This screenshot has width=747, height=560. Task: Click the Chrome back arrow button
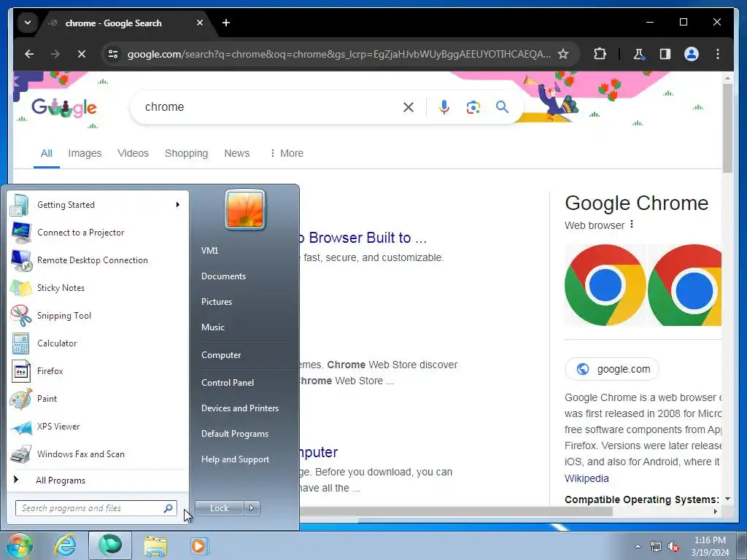29,54
